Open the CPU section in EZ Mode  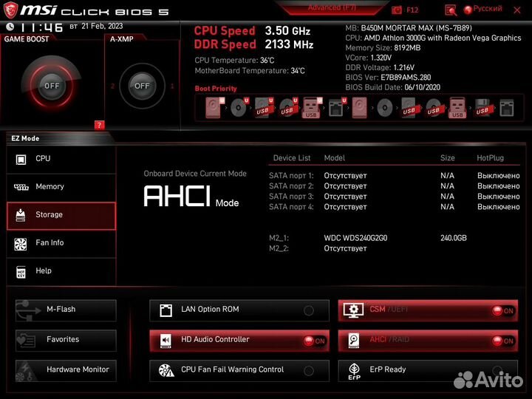[61, 159]
